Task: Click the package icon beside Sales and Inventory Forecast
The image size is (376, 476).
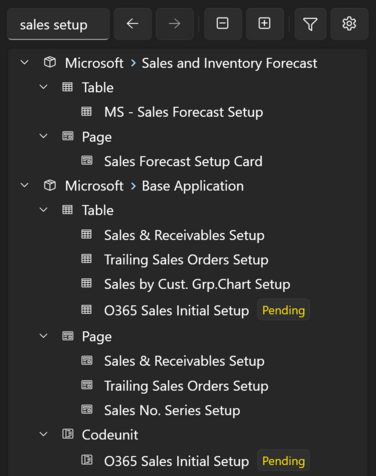Action: pyautogui.click(x=50, y=62)
